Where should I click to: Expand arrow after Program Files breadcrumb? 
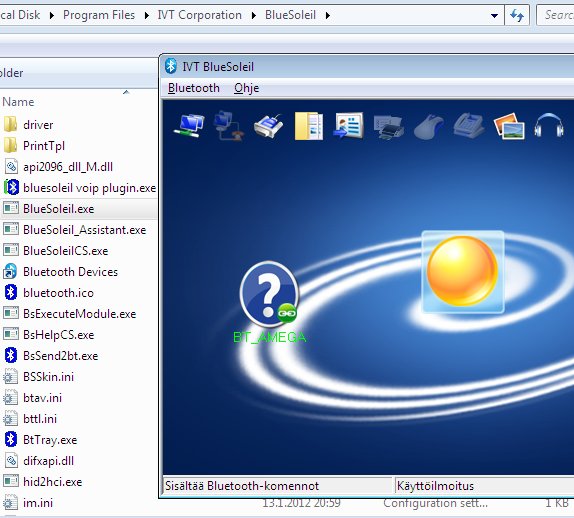pos(146,15)
